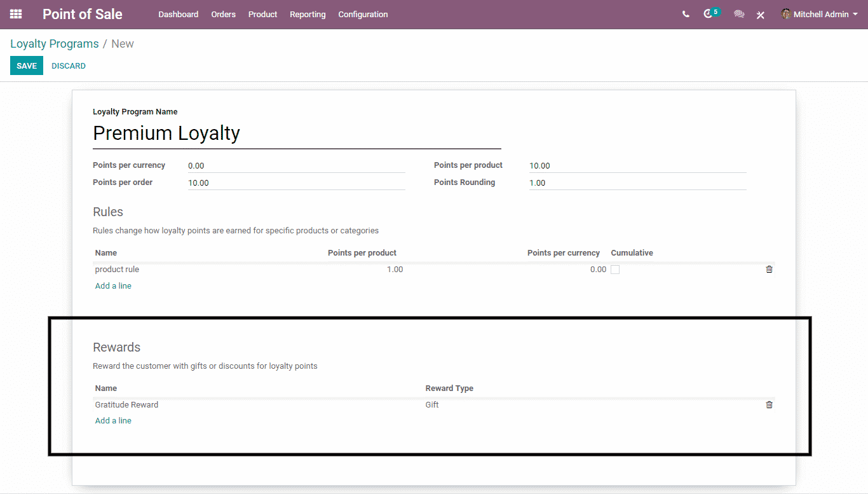Viewport: 868px width, 494px height.
Task: Delete the Gratitude Reward row
Action: point(769,405)
